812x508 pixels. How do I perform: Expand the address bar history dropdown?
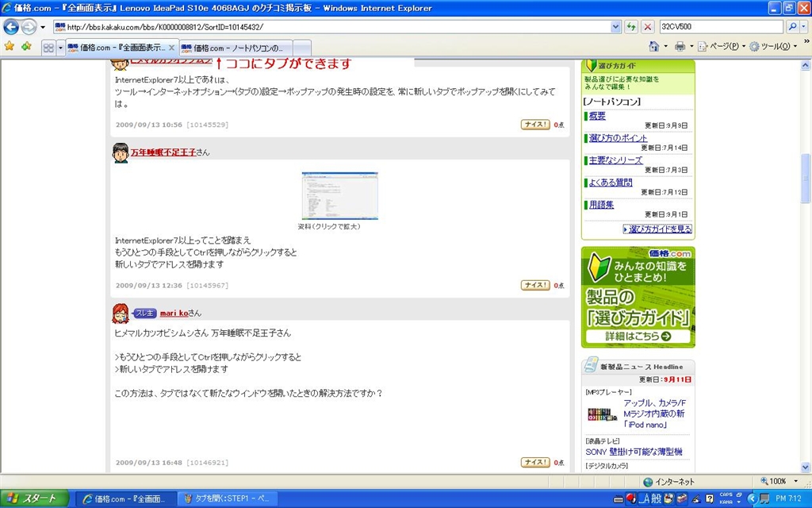[x=615, y=27]
